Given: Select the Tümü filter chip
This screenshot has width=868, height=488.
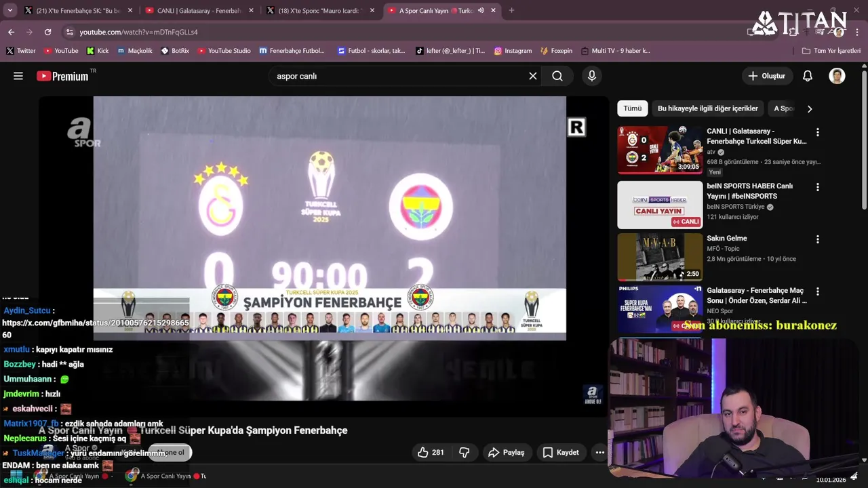Looking at the screenshot, I should tap(632, 108).
